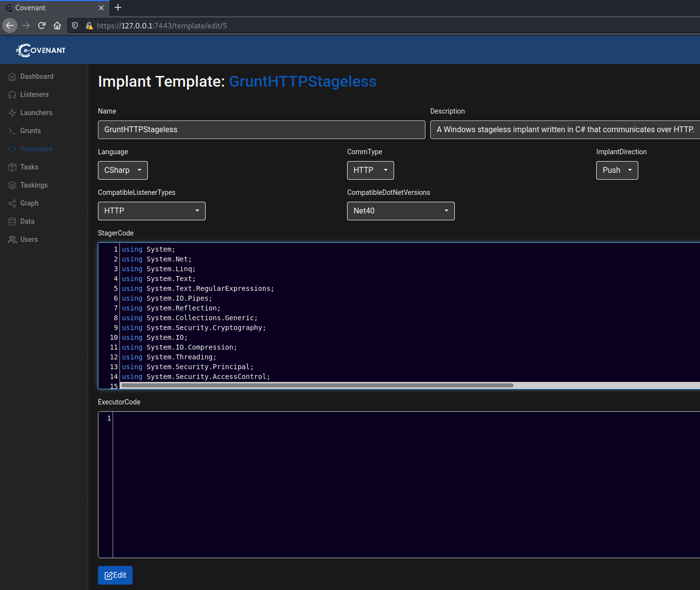This screenshot has height=590, width=700.
Task: Open the CompatibleDotNetVersions Net40 dropdown
Action: [400, 211]
